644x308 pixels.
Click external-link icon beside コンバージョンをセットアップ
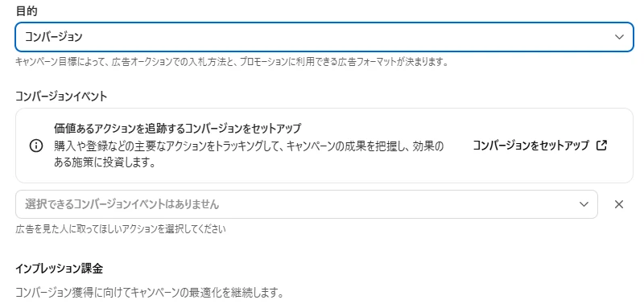(x=601, y=146)
